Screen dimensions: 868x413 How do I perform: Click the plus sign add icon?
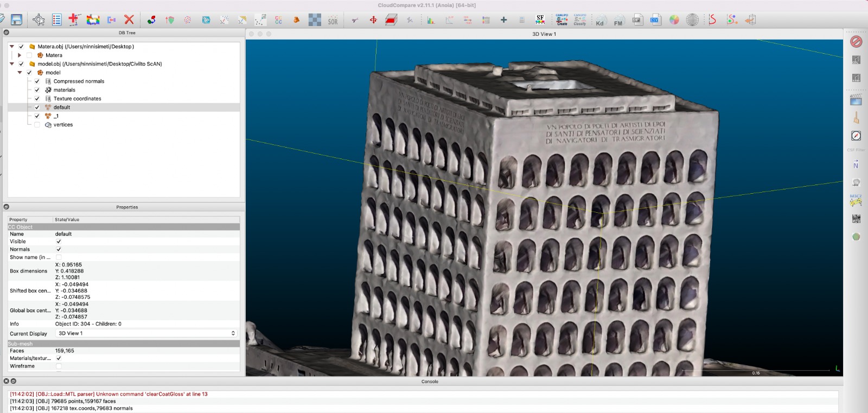[503, 20]
